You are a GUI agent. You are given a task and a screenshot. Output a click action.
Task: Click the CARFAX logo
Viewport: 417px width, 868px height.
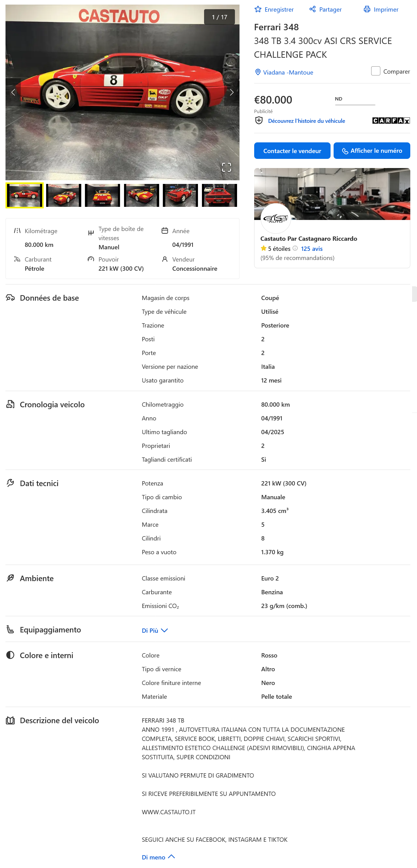[x=391, y=121]
